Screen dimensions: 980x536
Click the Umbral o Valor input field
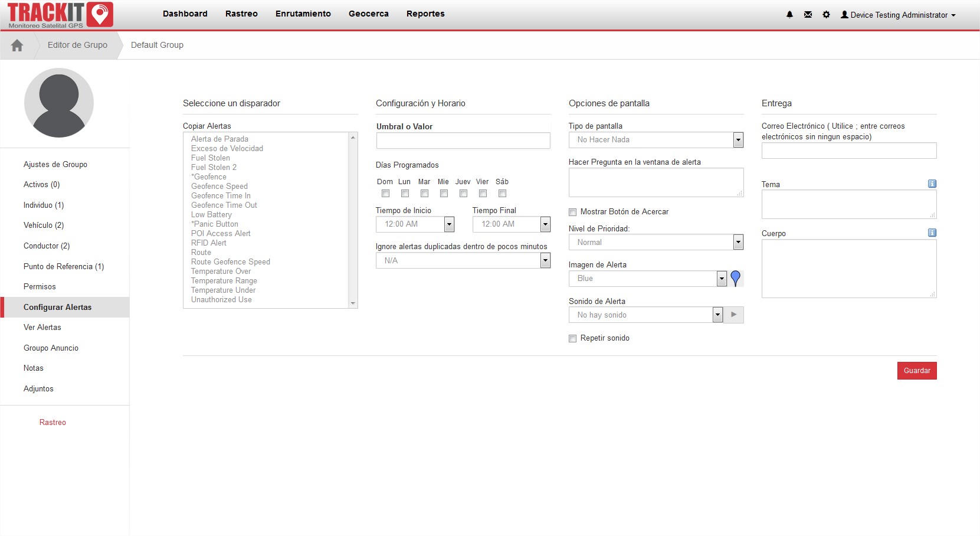[463, 140]
